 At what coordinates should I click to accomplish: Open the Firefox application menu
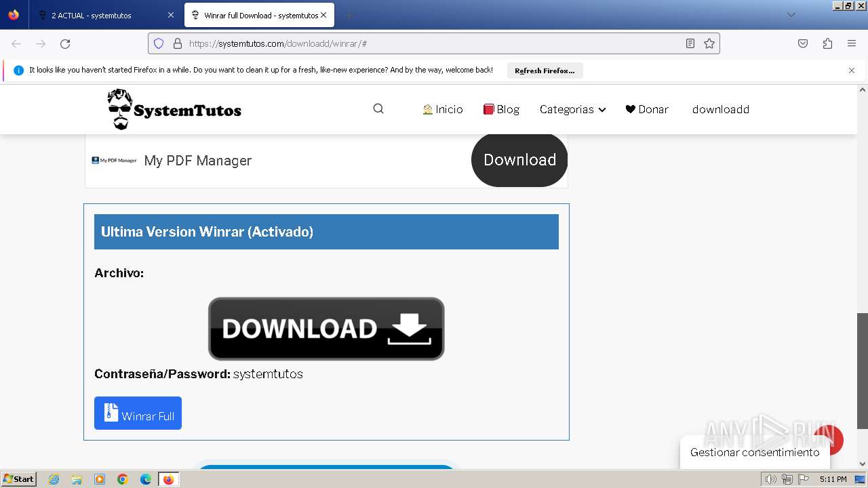pos(852,43)
